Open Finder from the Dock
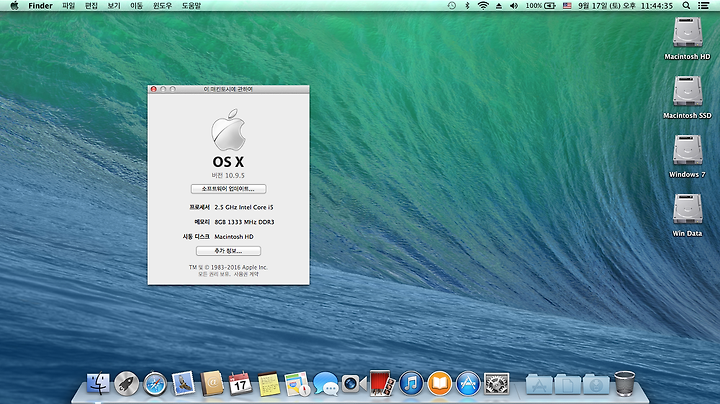This screenshot has height=404, width=720. click(x=98, y=383)
